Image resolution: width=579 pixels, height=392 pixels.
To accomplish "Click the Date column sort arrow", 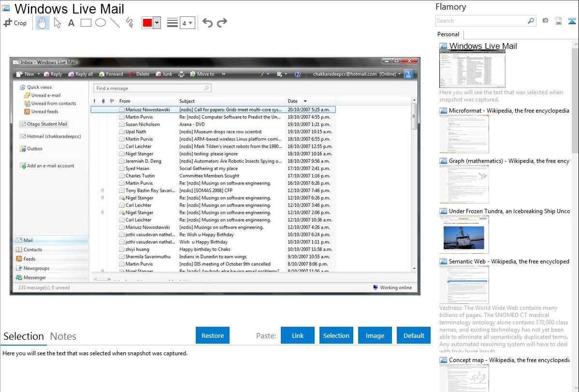I will point(305,101).
